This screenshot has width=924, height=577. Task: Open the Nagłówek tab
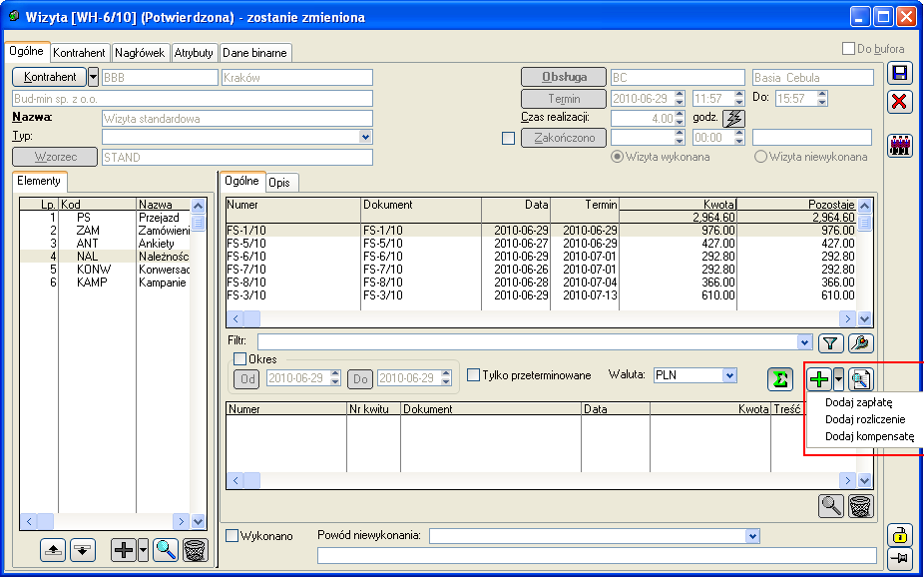tap(140, 53)
